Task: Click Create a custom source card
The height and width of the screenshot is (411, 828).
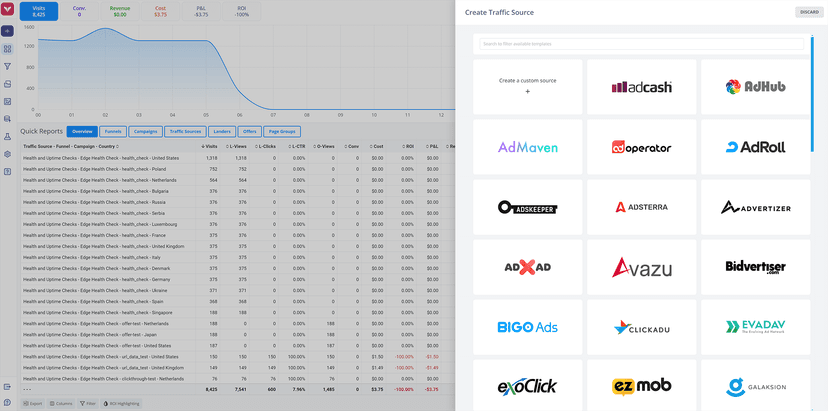Action: coord(528,87)
